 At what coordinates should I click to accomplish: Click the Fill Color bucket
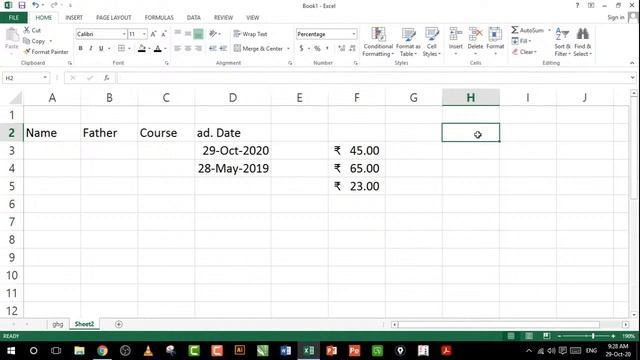click(x=142, y=49)
